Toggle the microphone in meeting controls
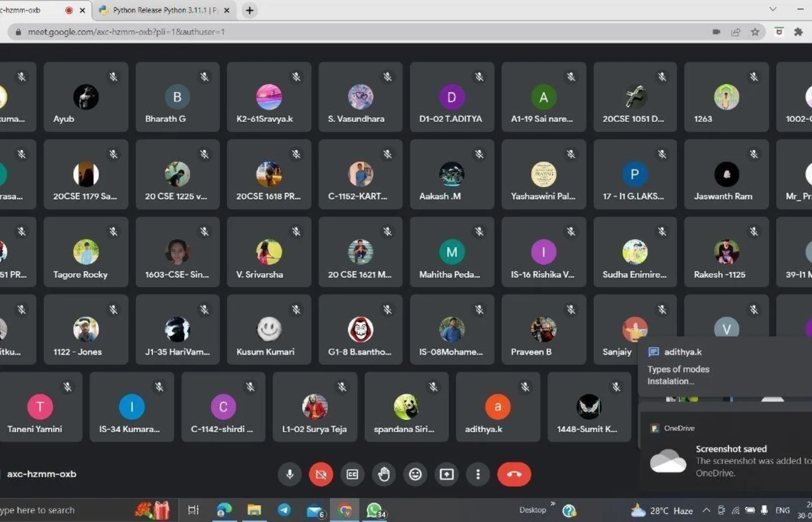This screenshot has height=522, width=812. pos(290,474)
